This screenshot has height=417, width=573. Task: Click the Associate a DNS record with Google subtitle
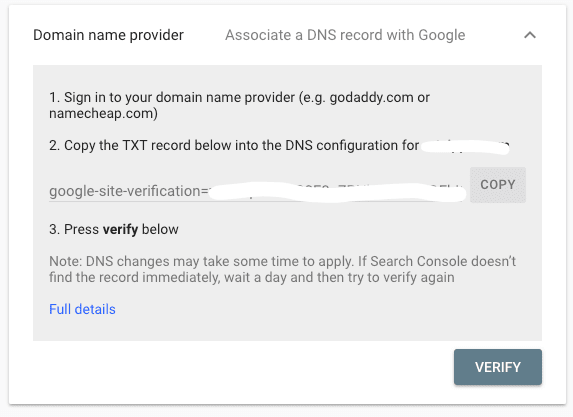(345, 35)
